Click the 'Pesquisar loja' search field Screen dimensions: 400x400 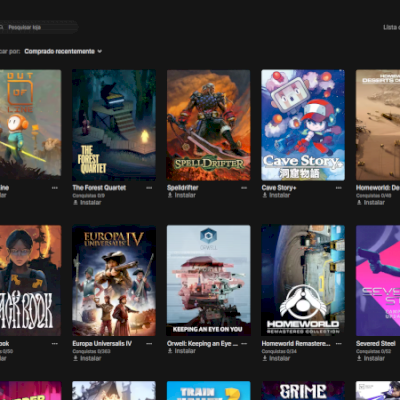point(38,27)
